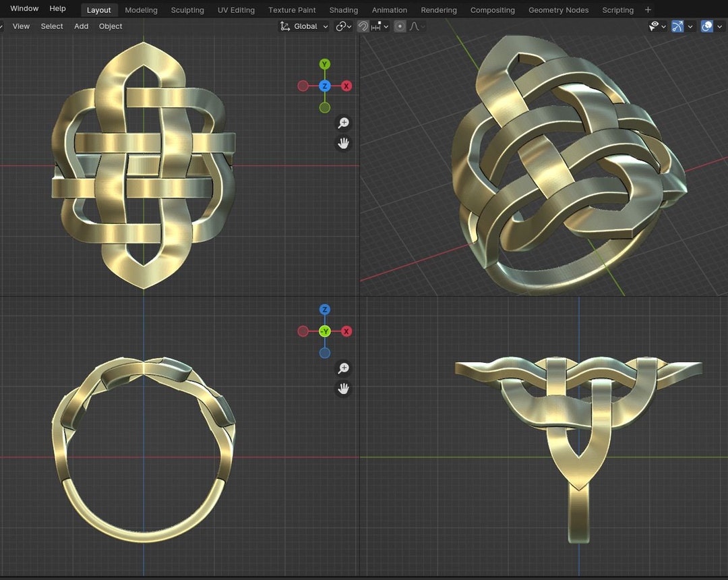Toggle viewport overlays
Viewport: 728px width, 580px height.
pyautogui.click(x=706, y=26)
